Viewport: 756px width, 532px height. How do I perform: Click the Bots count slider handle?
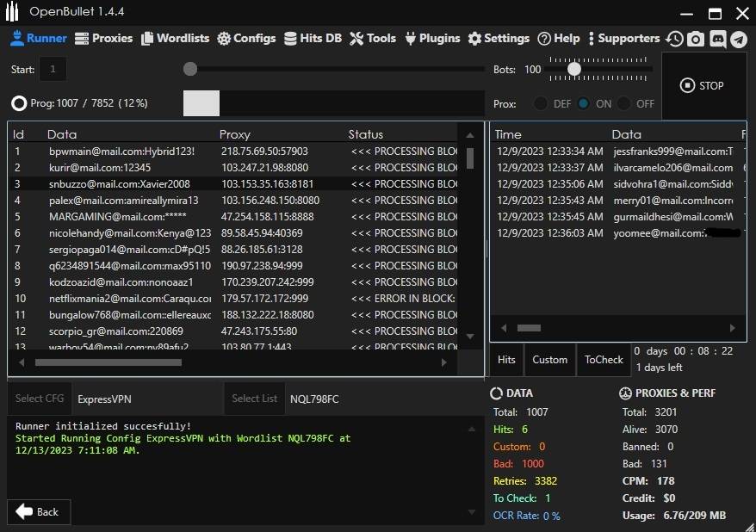(x=574, y=69)
